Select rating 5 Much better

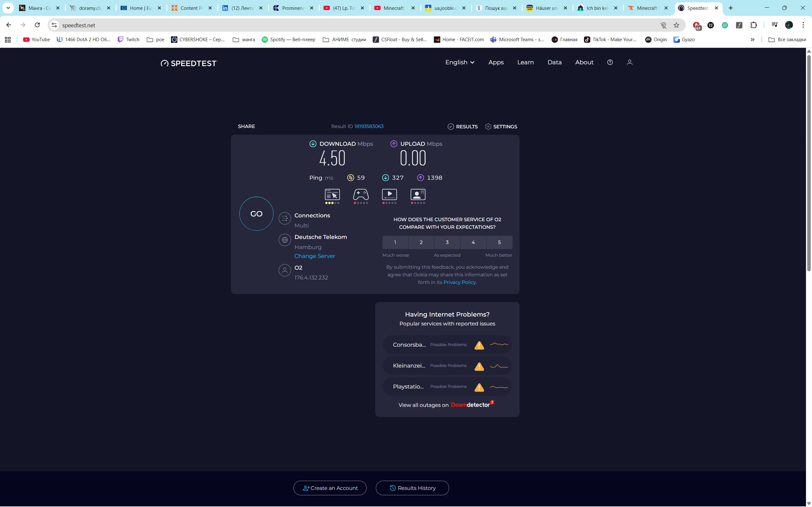coord(499,242)
